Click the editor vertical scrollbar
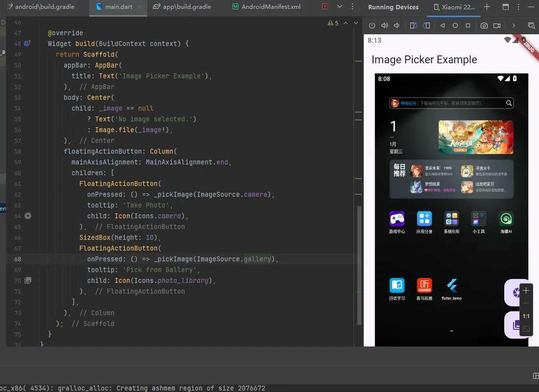 [360, 264]
